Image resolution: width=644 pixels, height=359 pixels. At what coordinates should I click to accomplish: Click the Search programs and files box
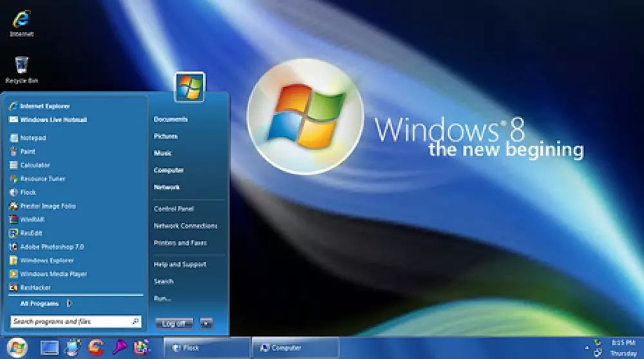tap(71, 321)
